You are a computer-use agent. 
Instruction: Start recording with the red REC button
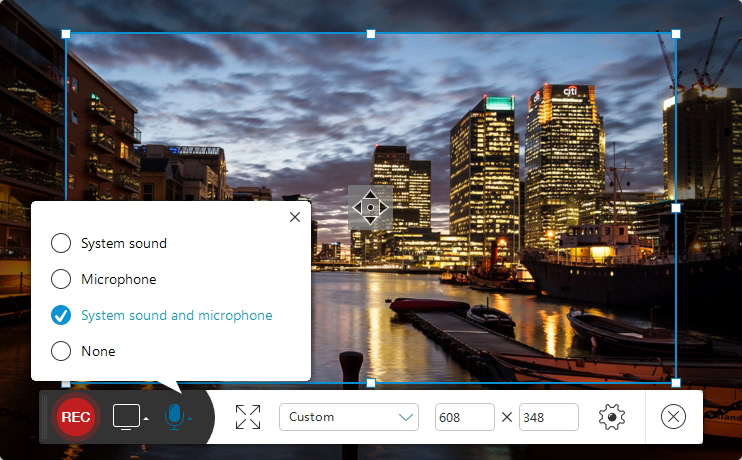[76, 417]
